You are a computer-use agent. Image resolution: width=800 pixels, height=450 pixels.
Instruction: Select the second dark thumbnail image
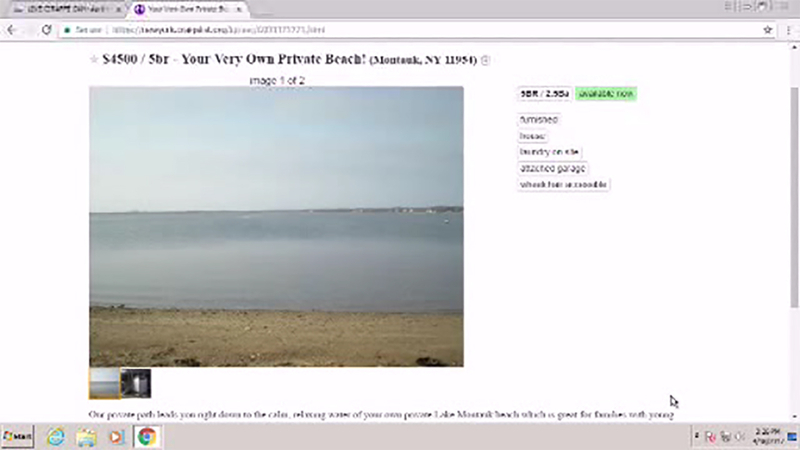136,383
